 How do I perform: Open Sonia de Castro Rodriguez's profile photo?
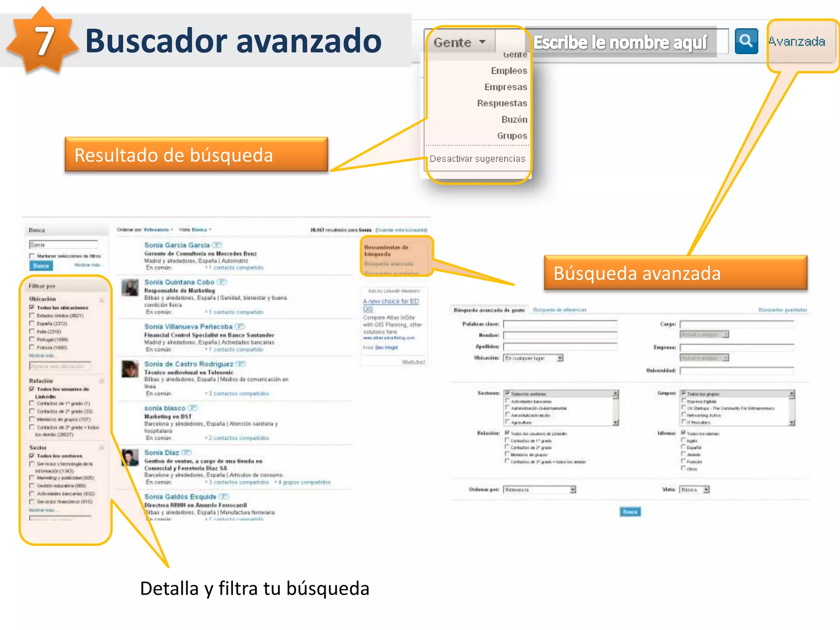pos(130,369)
